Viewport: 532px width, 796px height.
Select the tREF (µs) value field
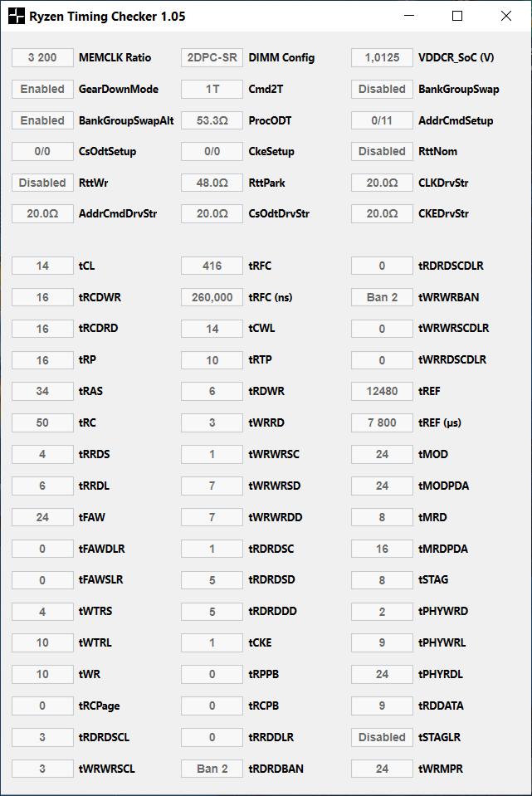(x=382, y=422)
